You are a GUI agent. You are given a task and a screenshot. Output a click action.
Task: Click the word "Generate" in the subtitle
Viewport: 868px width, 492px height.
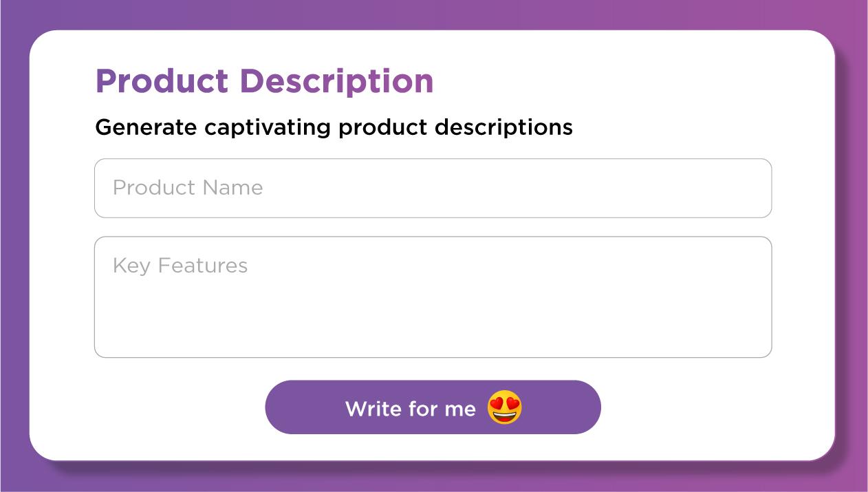[146, 127]
